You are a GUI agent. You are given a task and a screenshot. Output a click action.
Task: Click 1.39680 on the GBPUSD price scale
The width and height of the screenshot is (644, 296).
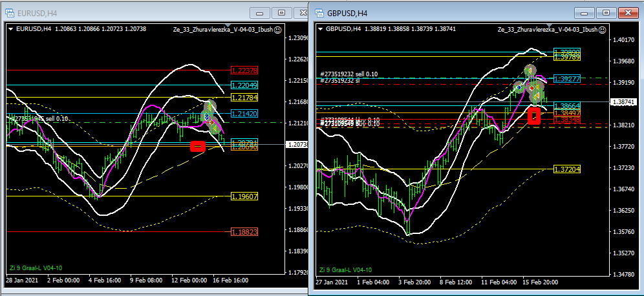[x=623, y=61]
